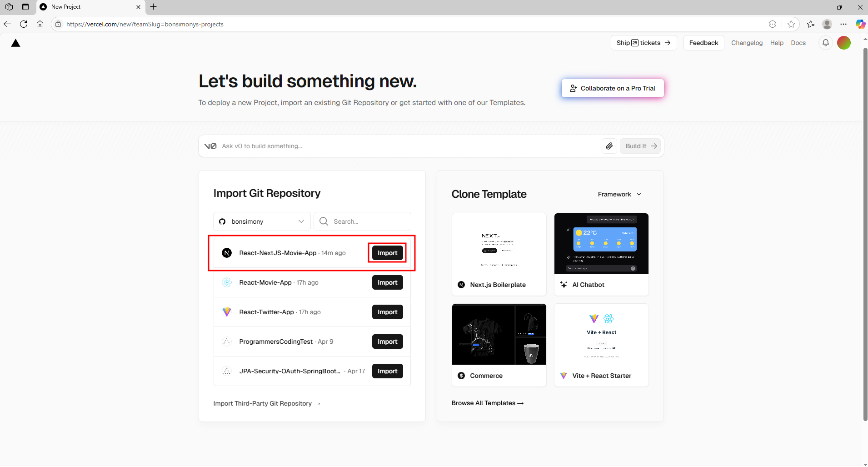868x467 pixels.
Task: Open the Commerce template thumbnail
Action: [x=499, y=334]
